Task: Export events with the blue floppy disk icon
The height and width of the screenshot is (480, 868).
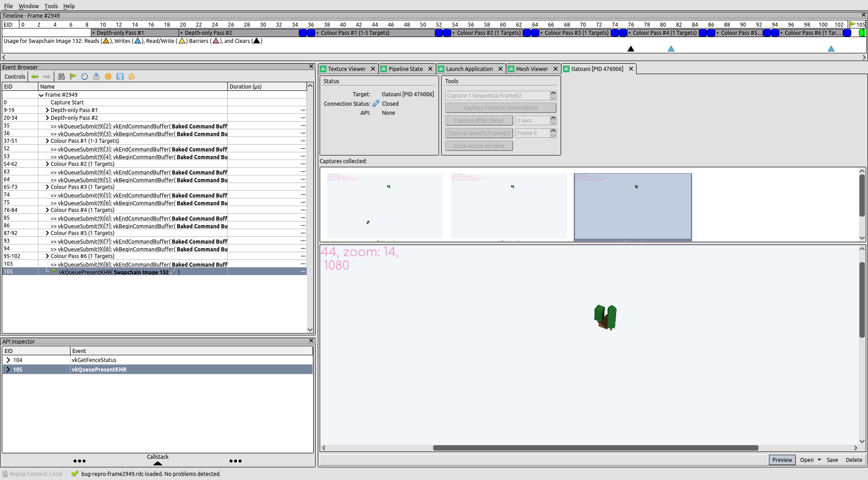Action: pos(120,77)
